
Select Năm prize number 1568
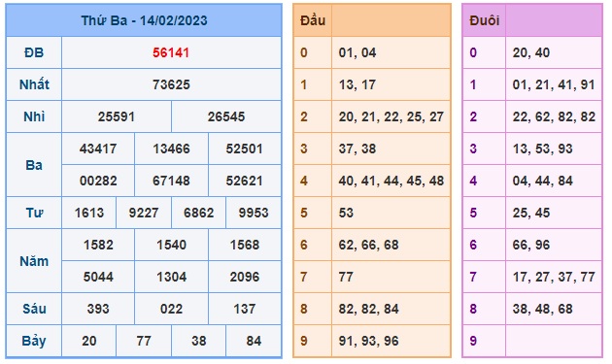245,245
